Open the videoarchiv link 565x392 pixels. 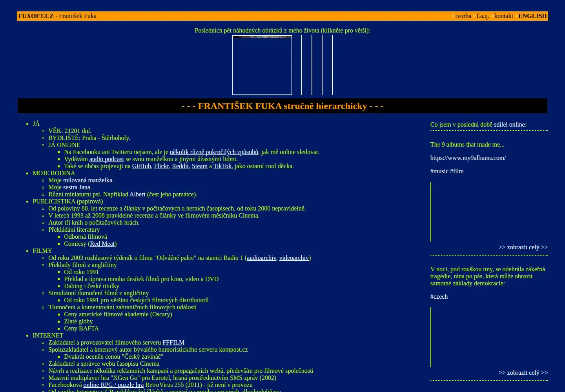pyautogui.click(x=294, y=258)
